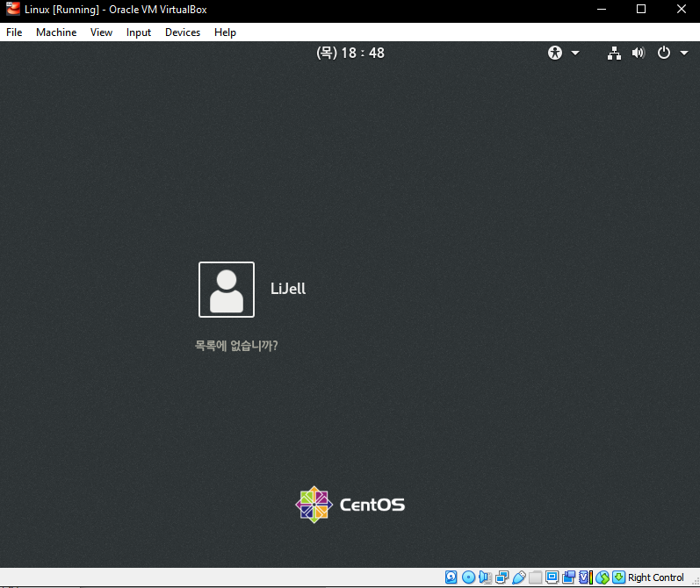The image size is (700, 588).
Task: Click the shared folders indicator
Action: [x=535, y=577]
